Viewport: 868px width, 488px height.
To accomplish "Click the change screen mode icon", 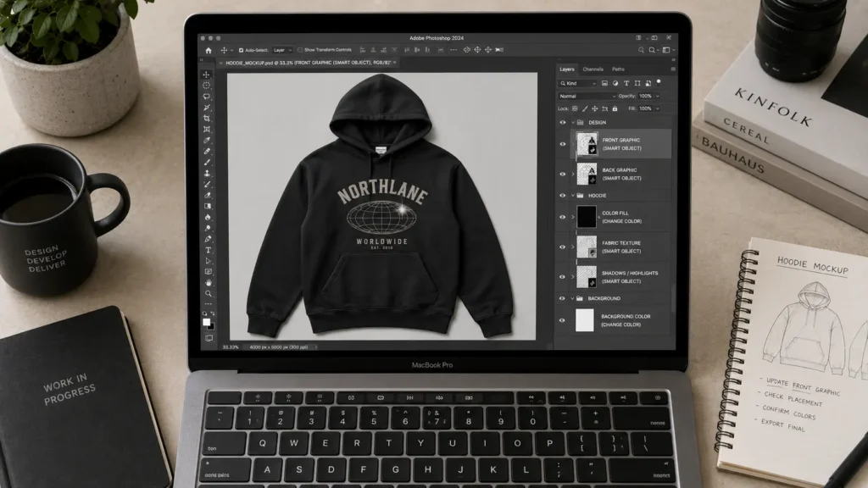I will click(209, 338).
